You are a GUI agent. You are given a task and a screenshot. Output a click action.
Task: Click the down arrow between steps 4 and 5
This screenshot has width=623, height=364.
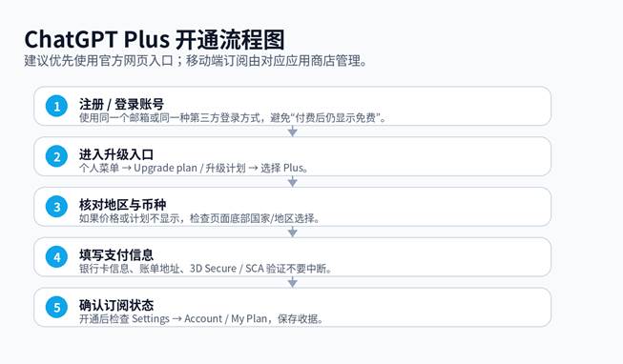pos(293,282)
